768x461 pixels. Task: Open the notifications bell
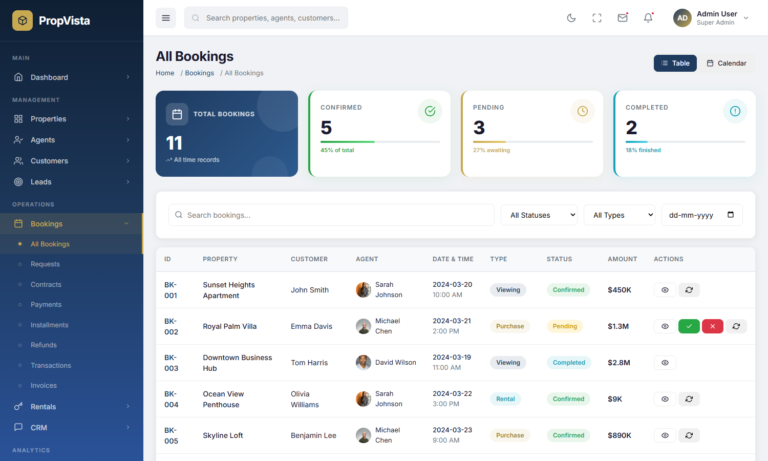(x=648, y=18)
